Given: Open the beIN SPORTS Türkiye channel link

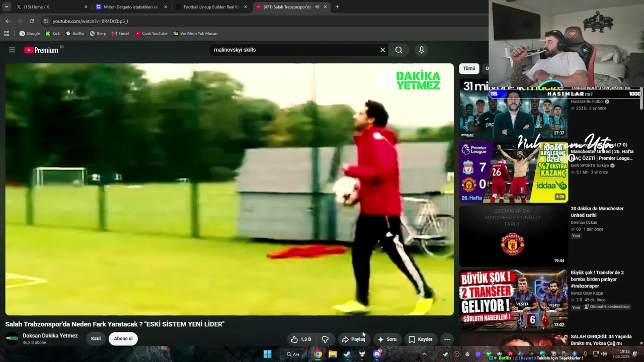Looking at the screenshot, I should click(x=590, y=165).
